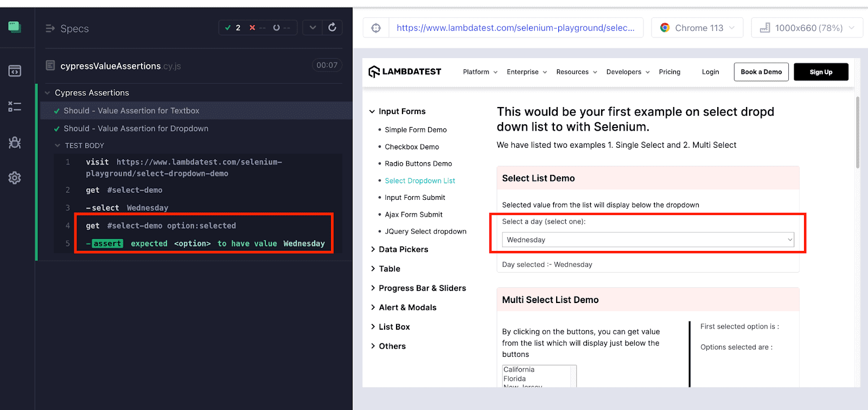Open the Enterprise menu
868x410 pixels.
click(527, 72)
